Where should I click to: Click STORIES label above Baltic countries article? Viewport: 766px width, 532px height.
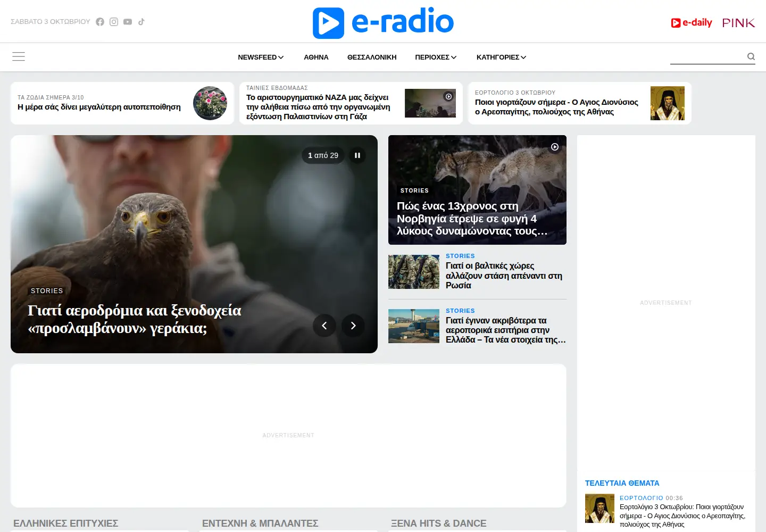[x=460, y=256]
